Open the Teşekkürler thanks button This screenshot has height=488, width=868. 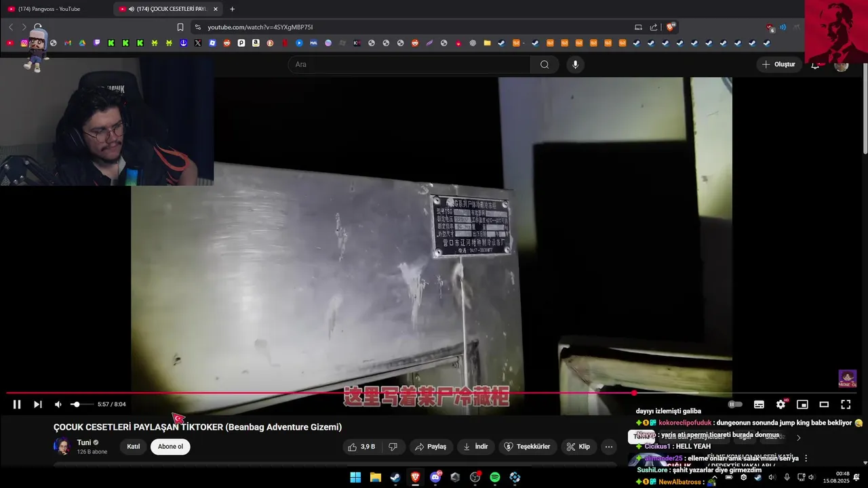coord(528,447)
